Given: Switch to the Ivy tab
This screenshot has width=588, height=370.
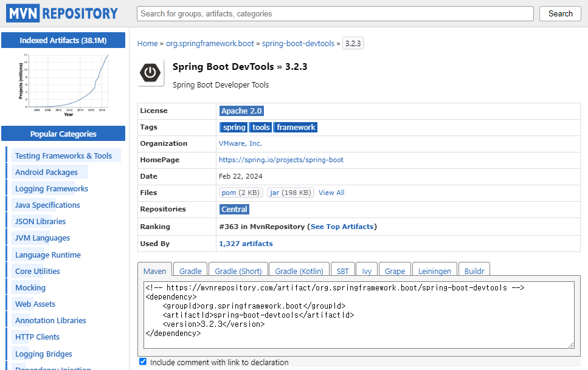Looking at the screenshot, I should pos(367,271).
